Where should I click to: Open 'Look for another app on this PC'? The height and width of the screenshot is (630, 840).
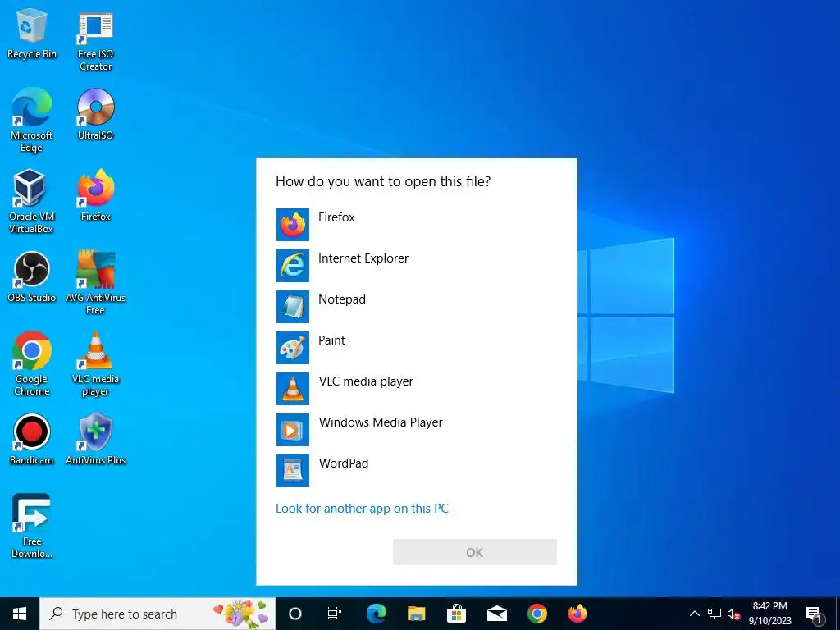pos(362,509)
